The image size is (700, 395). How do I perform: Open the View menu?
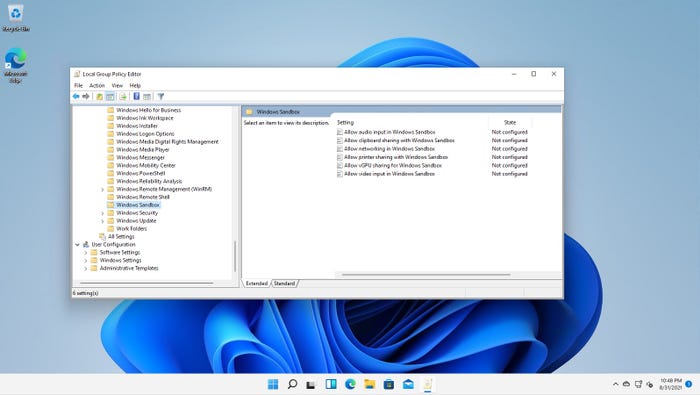pyautogui.click(x=117, y=85)
